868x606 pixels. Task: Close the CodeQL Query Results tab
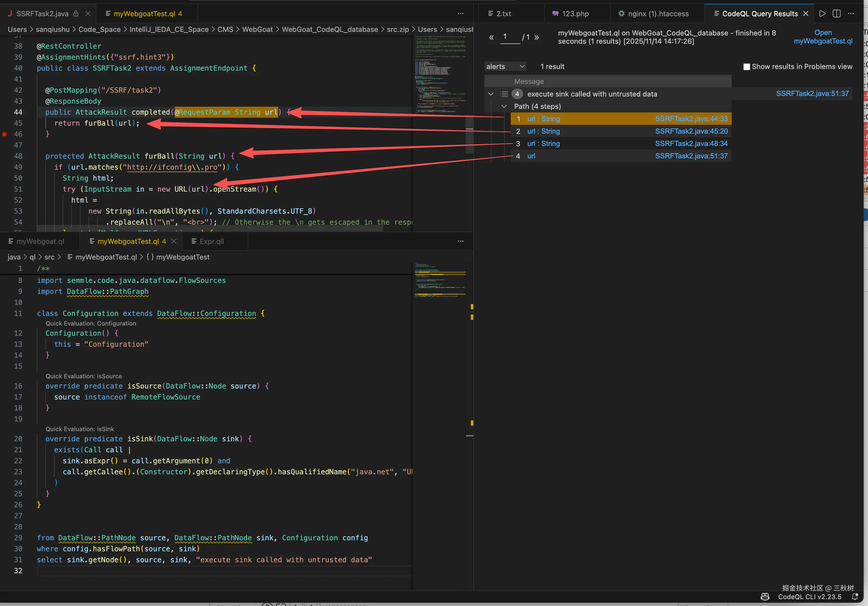coord(806,14)
